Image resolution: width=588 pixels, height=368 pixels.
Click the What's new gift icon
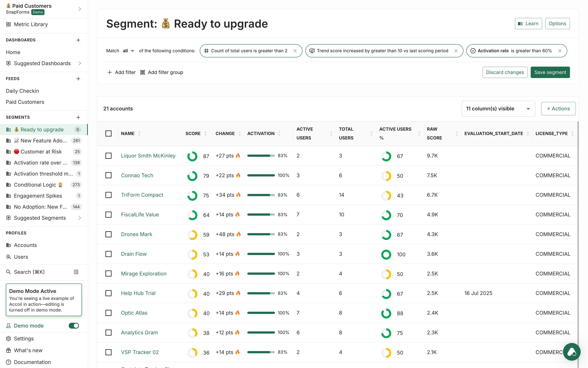click(8, 350)
